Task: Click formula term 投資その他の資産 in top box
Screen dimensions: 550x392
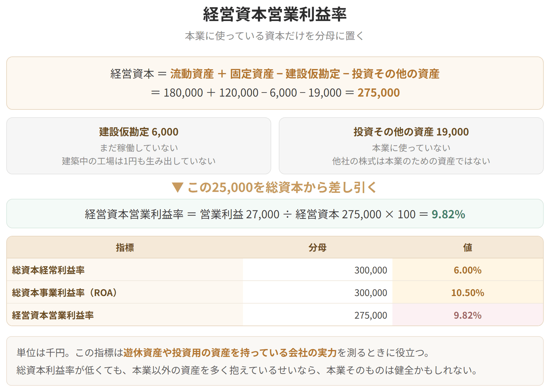Action: (x=396, y=74)
